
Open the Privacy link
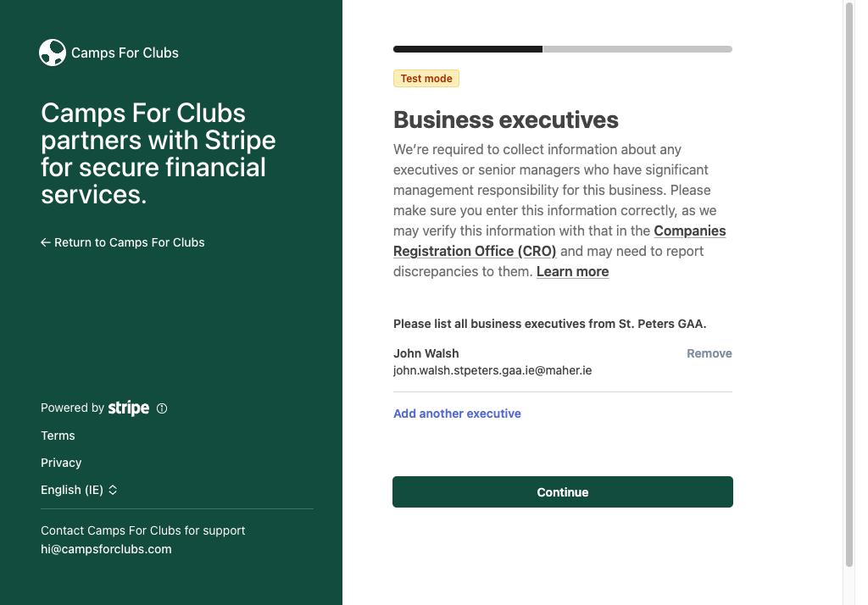point(61,463)
